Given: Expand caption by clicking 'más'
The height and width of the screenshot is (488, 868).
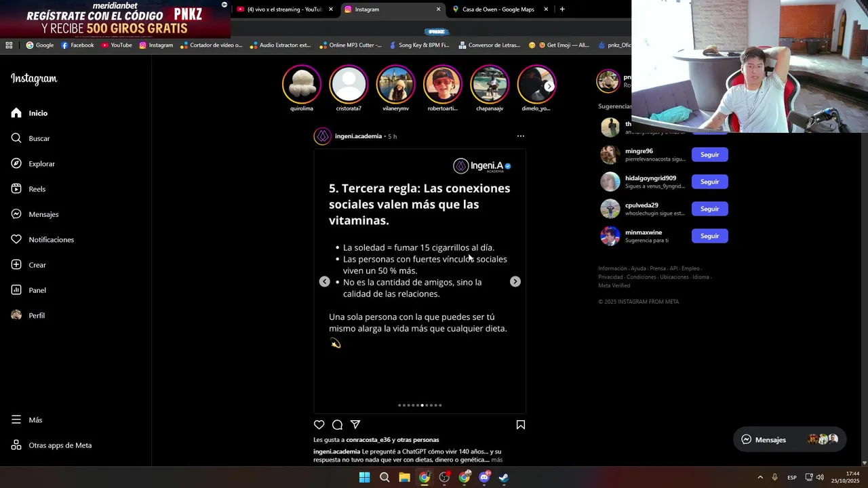Looking at the screenshot, I should 497,460.
